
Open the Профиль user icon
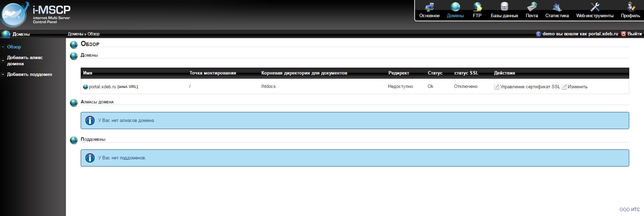[631, 7]
